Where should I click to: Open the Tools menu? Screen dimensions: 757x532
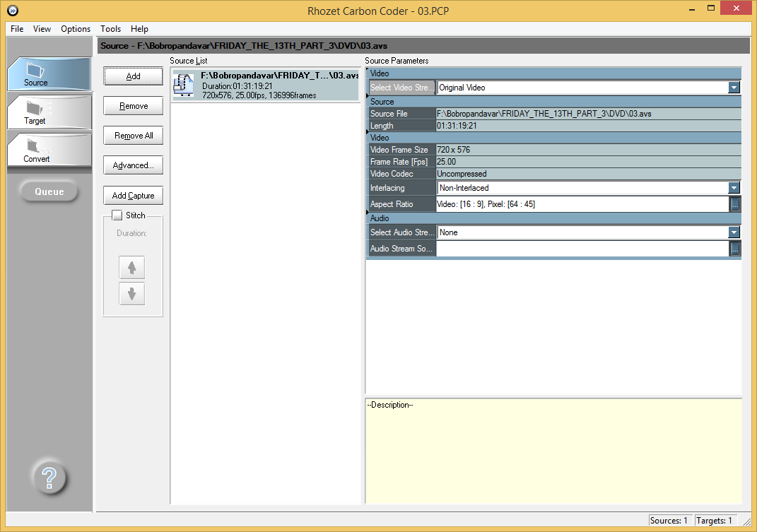(x=110, y=29)
